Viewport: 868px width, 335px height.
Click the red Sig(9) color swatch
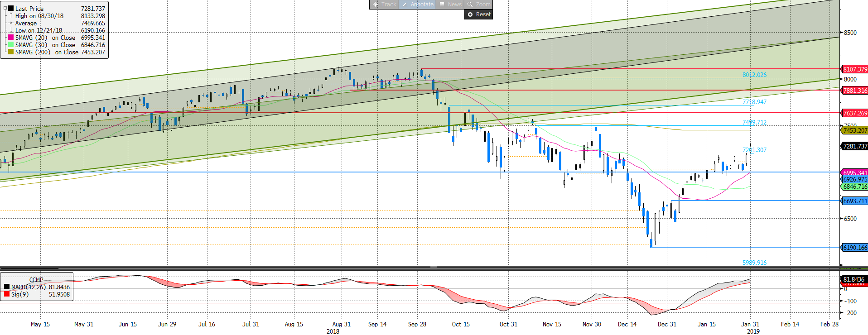pos(7,294)
